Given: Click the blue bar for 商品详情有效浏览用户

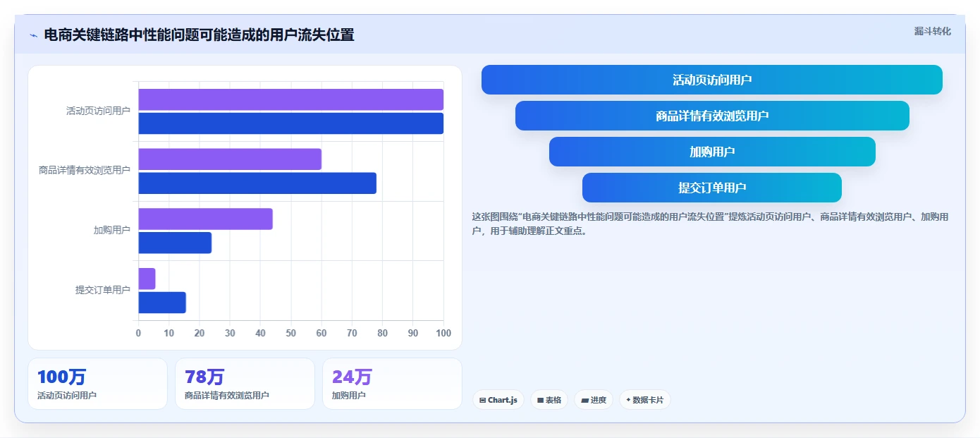Looking at the screenshot, I should click(x=257, y=183).
